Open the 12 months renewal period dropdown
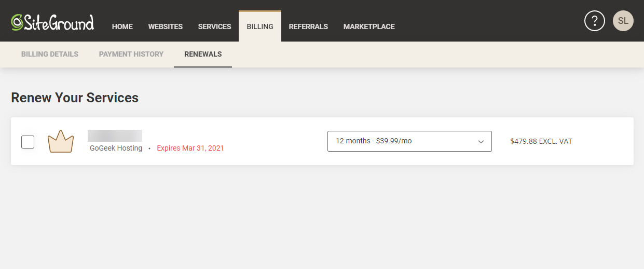The width and height of the screenshot is (644, 269). pyautogui.click(x=409, y=141)
